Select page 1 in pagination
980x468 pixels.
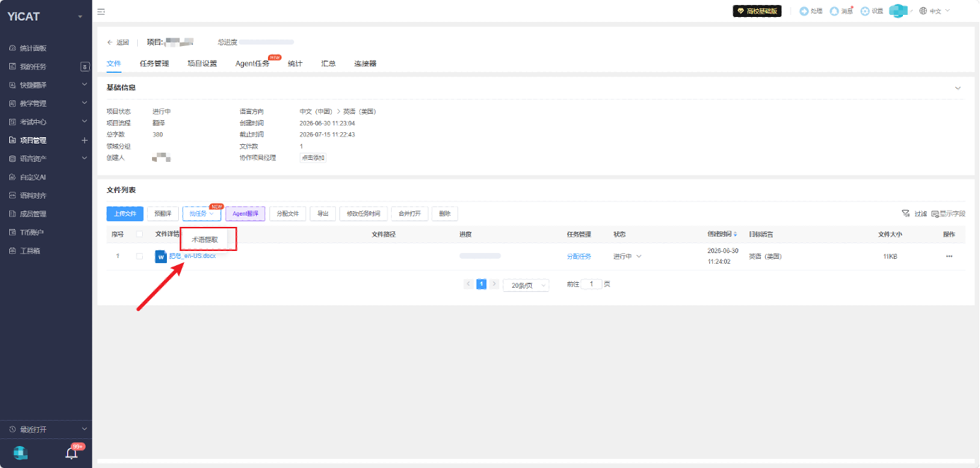pyautogui.click(x=482, y=284)
